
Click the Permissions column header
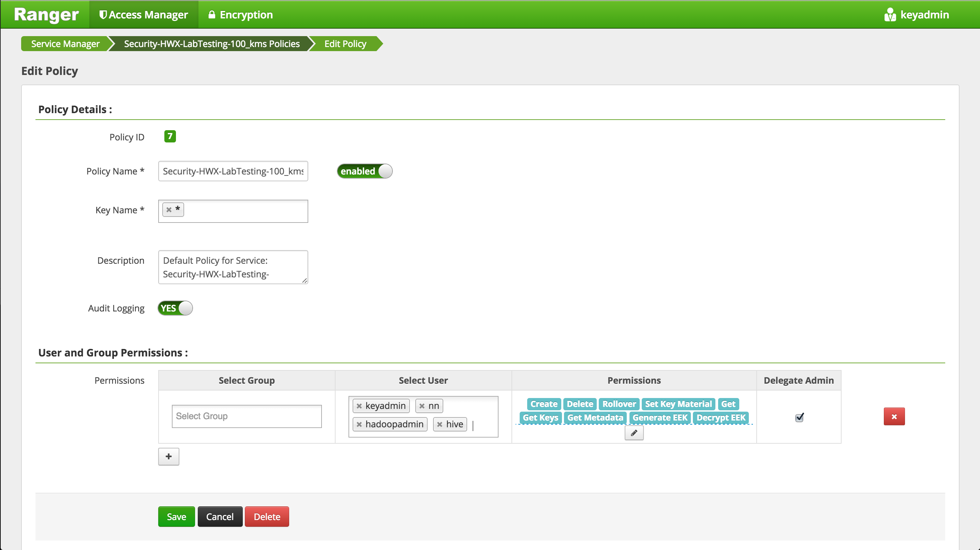(x=634, y=381)
